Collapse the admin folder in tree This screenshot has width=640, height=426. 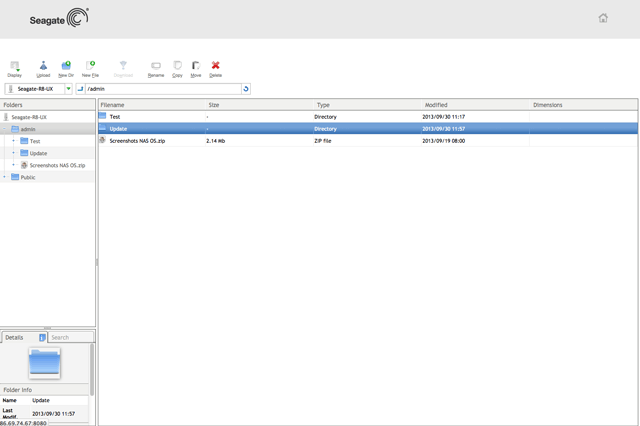[x=5, y=129]
